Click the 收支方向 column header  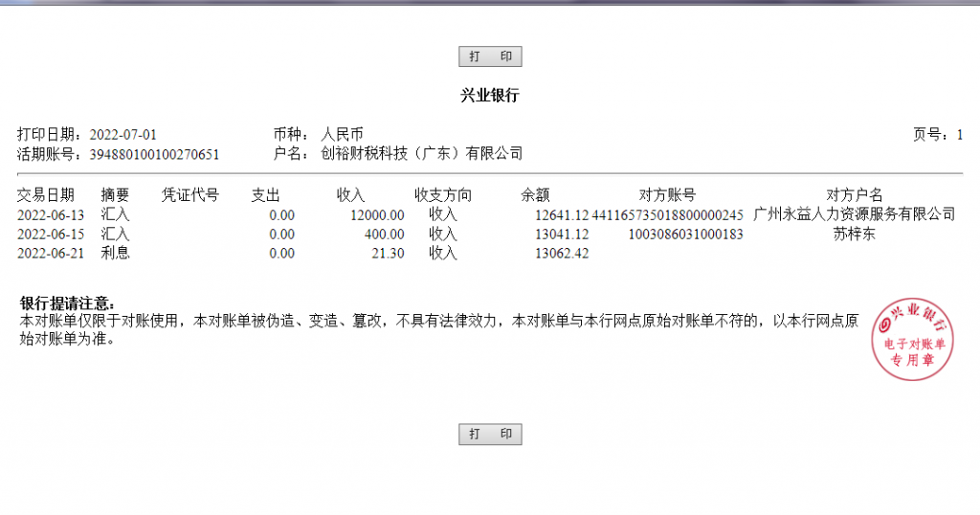pos(443,195)
